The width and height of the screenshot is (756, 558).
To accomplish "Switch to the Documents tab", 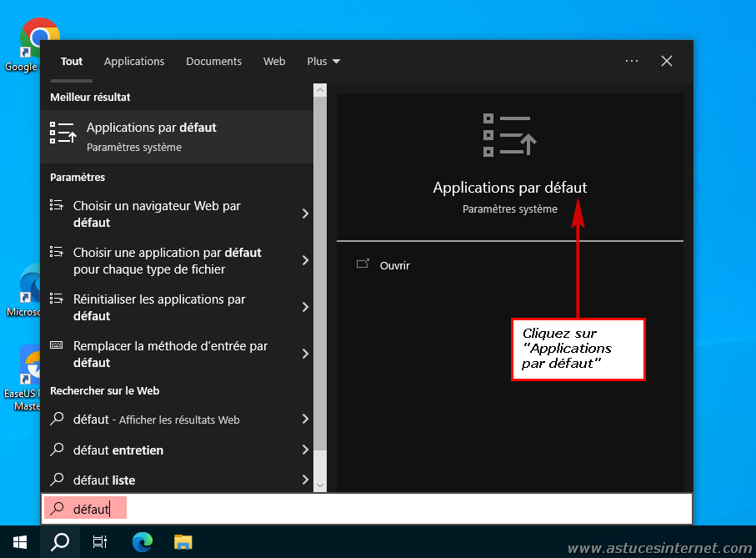I will click(213, 61).
